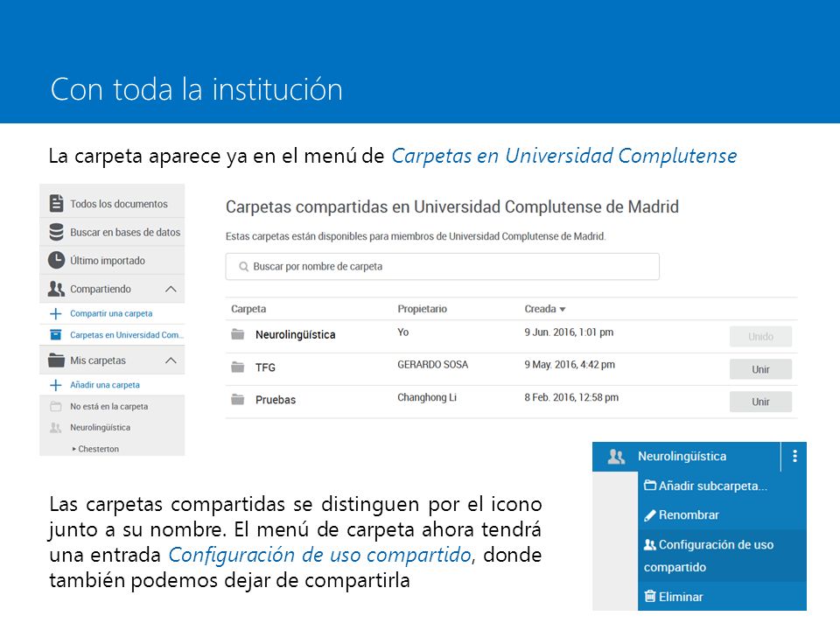Choose Eliminar in folder menu
Image resolution: width=840 pixels, height=630 pixels.
(x=722, y=596)
